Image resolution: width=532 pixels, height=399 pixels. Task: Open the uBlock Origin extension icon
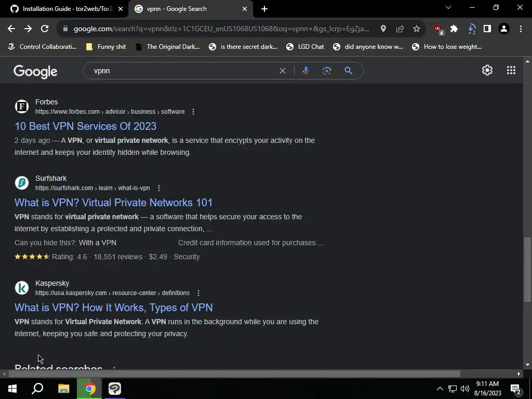click(438, 30)
